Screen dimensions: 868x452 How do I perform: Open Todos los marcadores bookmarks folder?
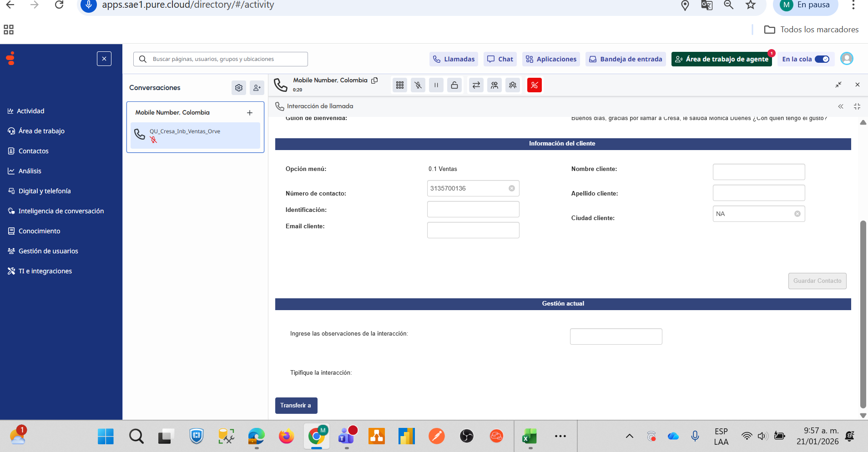pyautogui.click(x=812, y=30)
